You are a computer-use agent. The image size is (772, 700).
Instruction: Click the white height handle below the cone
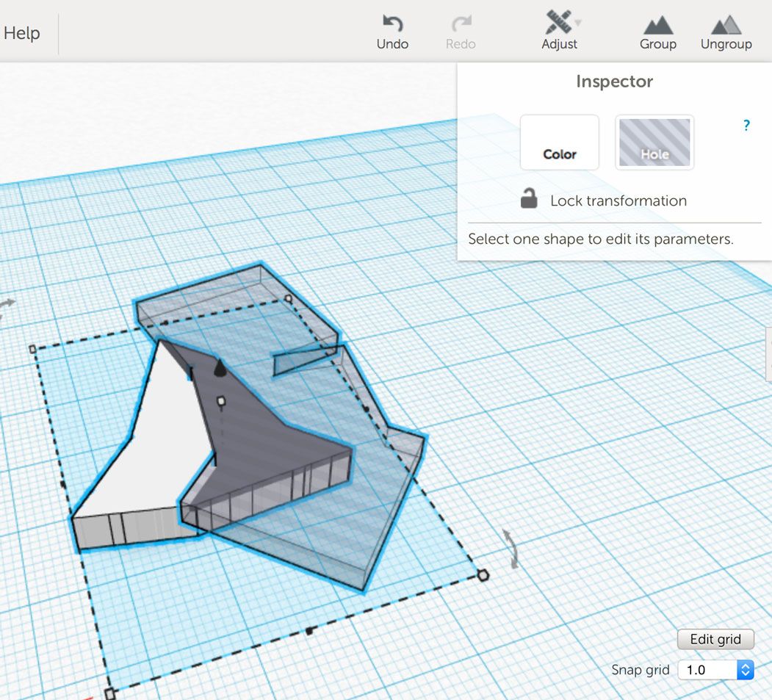(220, 400)
